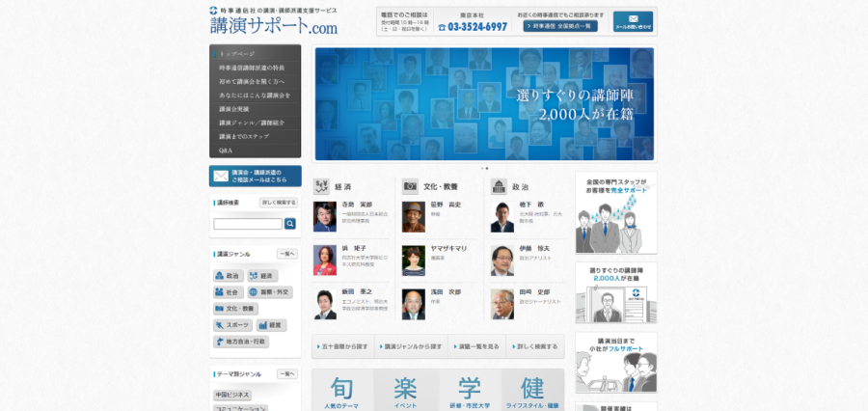Open the 旬 人気のテーマ tile
The image size is (868, 411).
pyautogui.click(x=342, y=391)
